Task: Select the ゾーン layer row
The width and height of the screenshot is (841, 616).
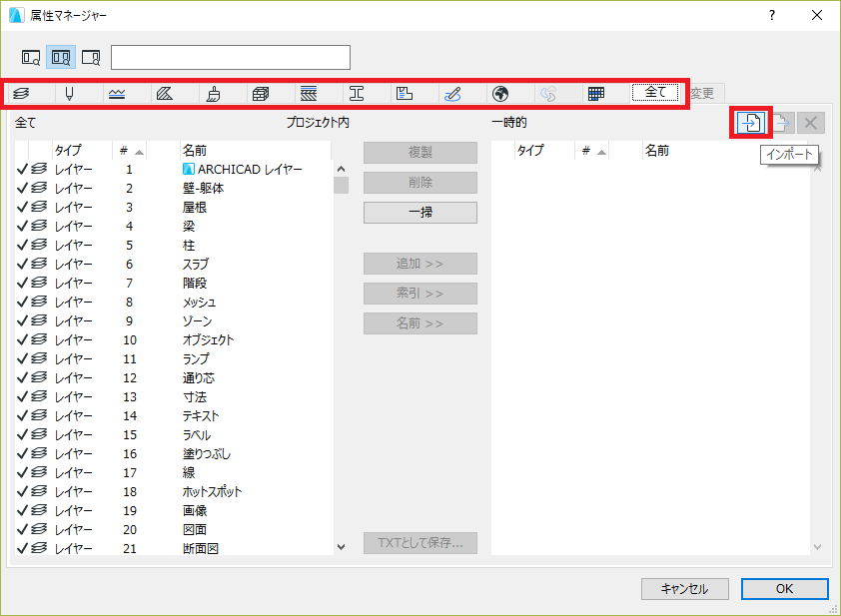Action: click(173, 321)
